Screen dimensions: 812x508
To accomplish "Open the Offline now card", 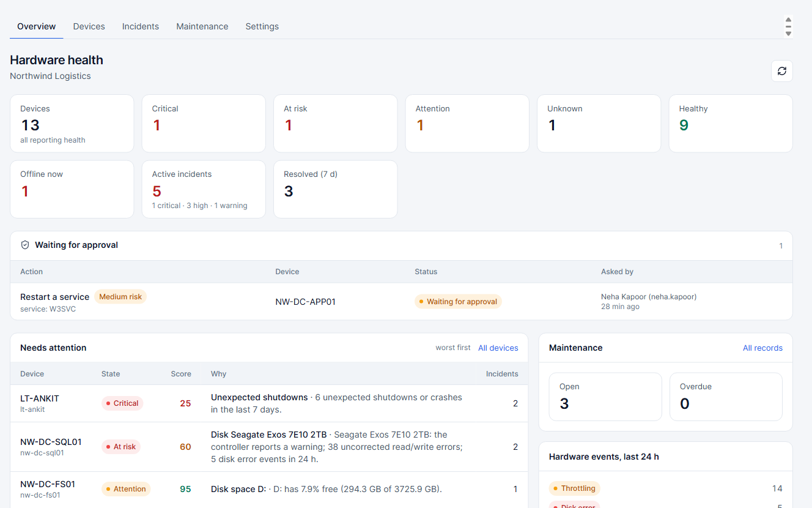I will (72, 189).
